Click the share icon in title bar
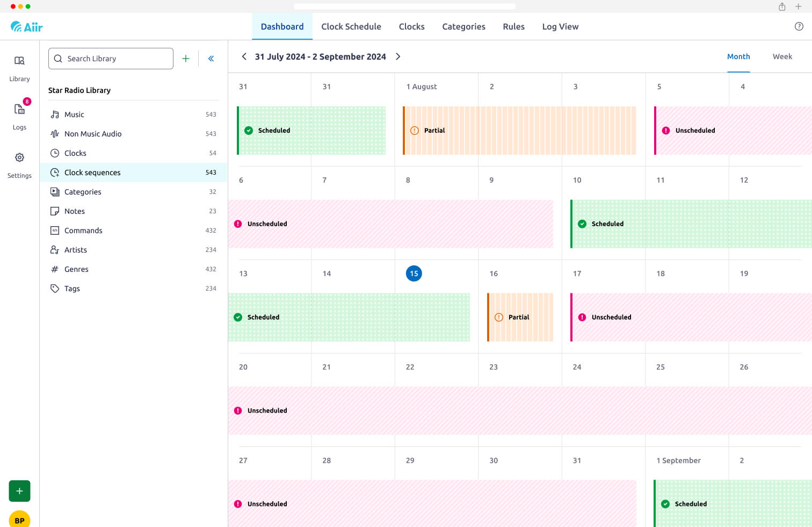Screen dimensions: 812x527 click(x=782, y=6)
